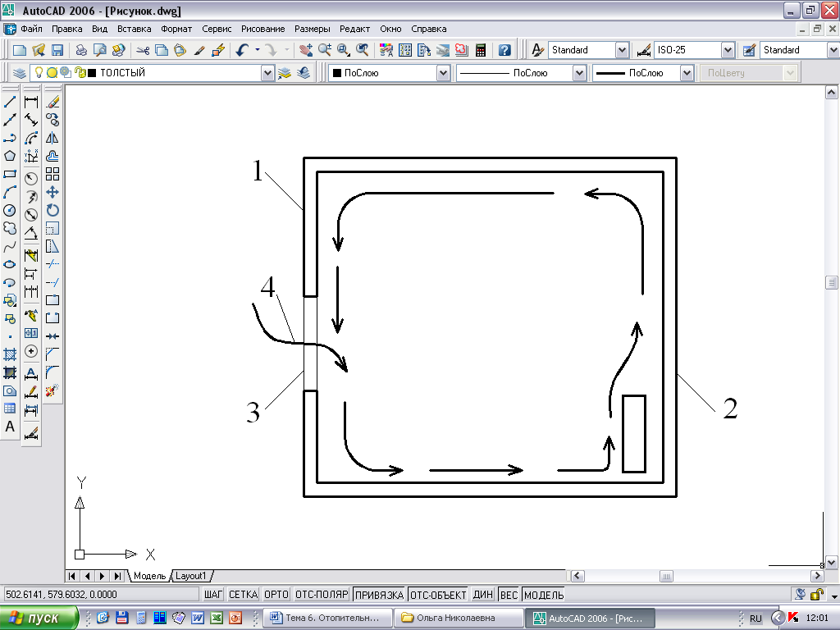Screen dimensions: 840x630
Task: Open status bar tray settings arrow
Action: 834,596
